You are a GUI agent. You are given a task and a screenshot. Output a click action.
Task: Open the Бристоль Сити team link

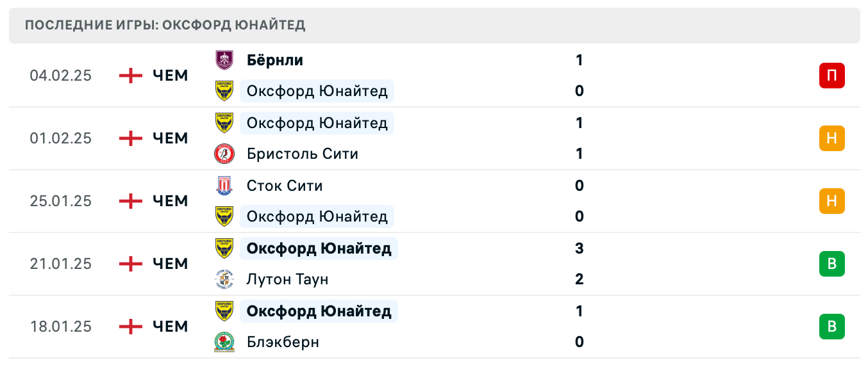click(302, 154)
